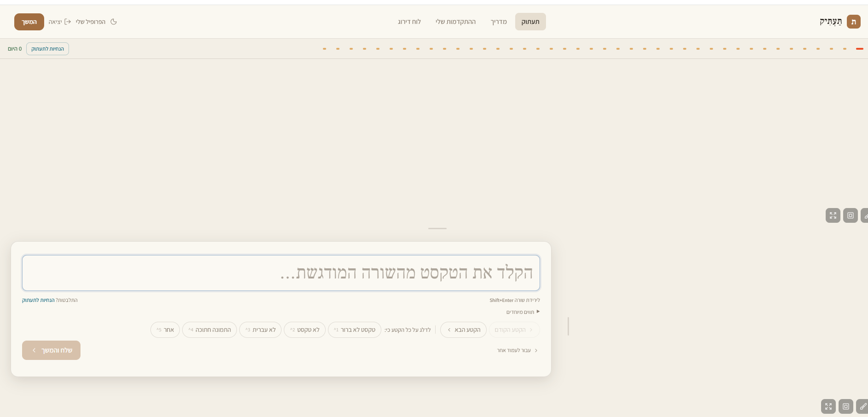Open the מדריך tab
This screenshot has height=417, width=868.
point(499,22)
